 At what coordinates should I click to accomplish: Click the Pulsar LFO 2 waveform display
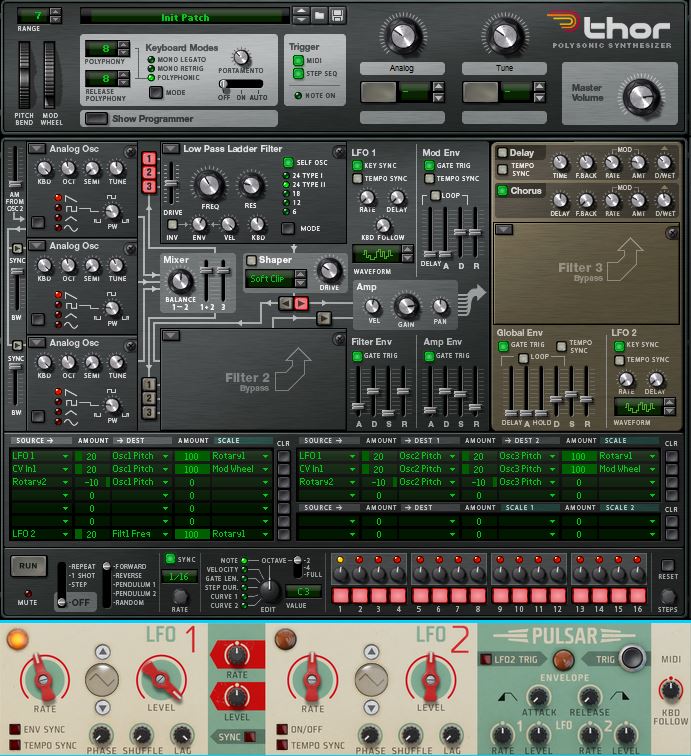click(371, 680)
